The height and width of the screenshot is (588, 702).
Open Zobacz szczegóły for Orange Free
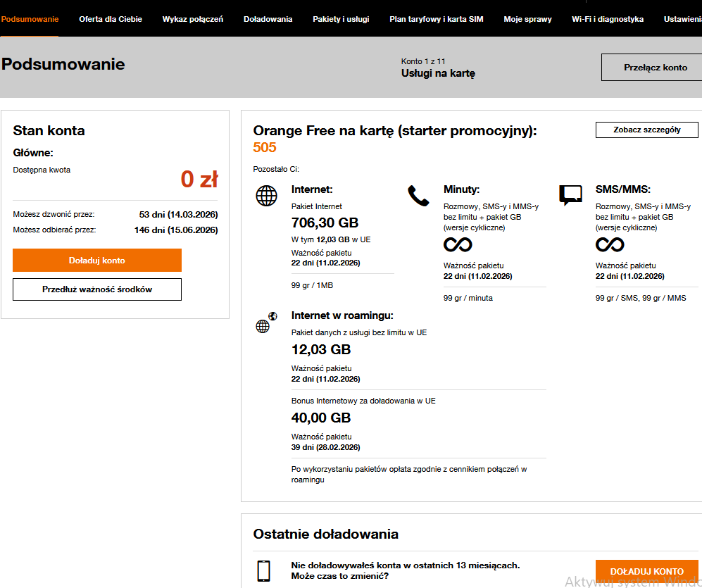click(x=646, y=130)
